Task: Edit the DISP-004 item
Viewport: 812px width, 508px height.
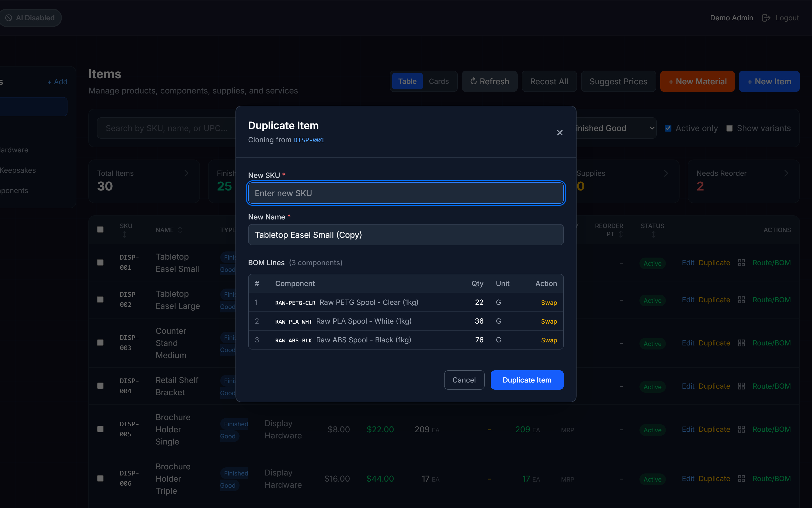Action: (688, 386)
